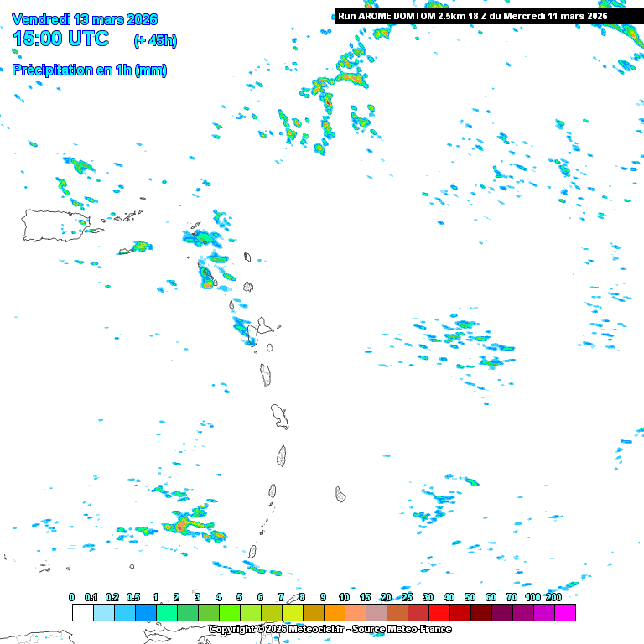Choose the yellow 7-8 mm legend swatch

(292, 613)
